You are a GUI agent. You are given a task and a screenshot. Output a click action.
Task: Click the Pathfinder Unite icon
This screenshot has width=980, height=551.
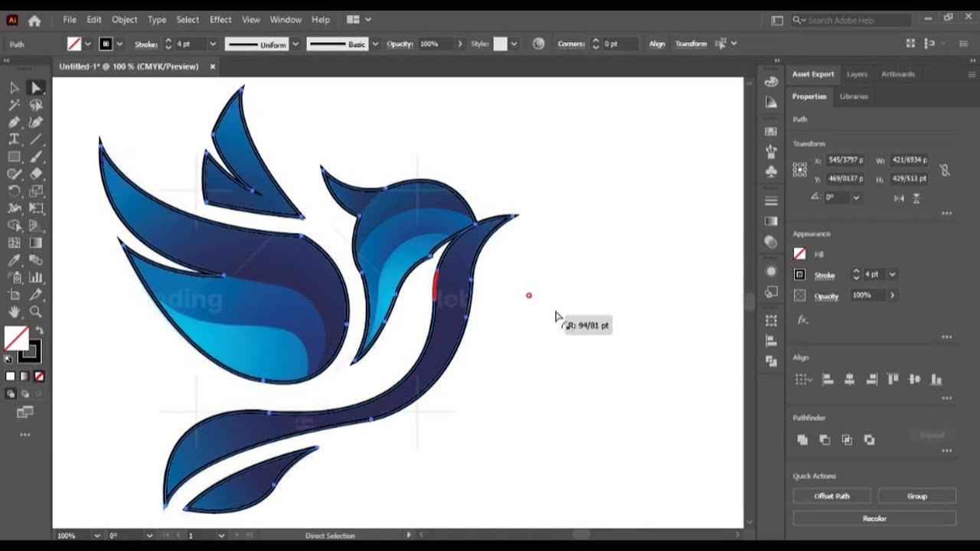tap(802, 439)
